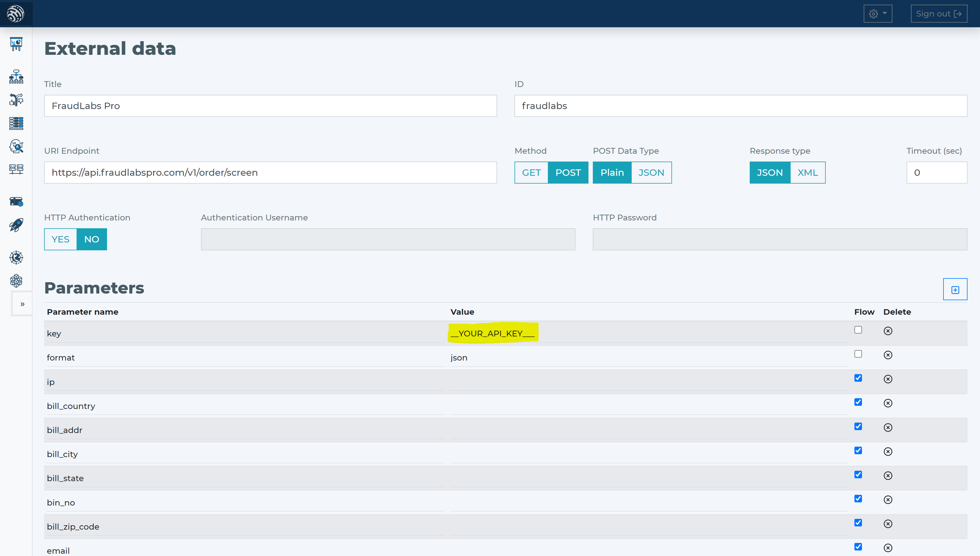Screen dimensions: 980x556
Task: Uncheck the Flow box for bill_state
Action: (858, 475)
